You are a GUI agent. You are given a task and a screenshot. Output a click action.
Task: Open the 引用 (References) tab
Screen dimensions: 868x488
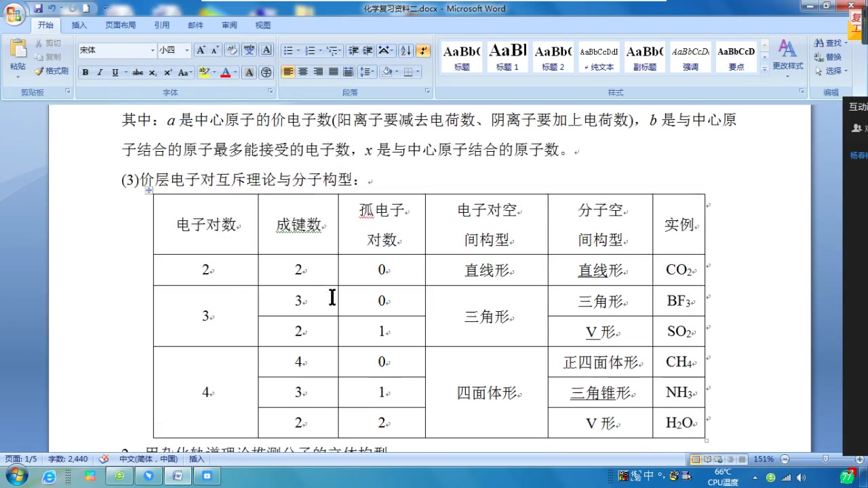[x=161, y=25]
